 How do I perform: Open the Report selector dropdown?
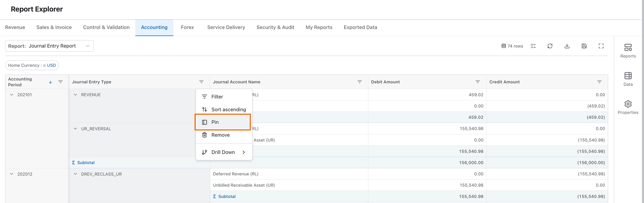coord(49,46)
